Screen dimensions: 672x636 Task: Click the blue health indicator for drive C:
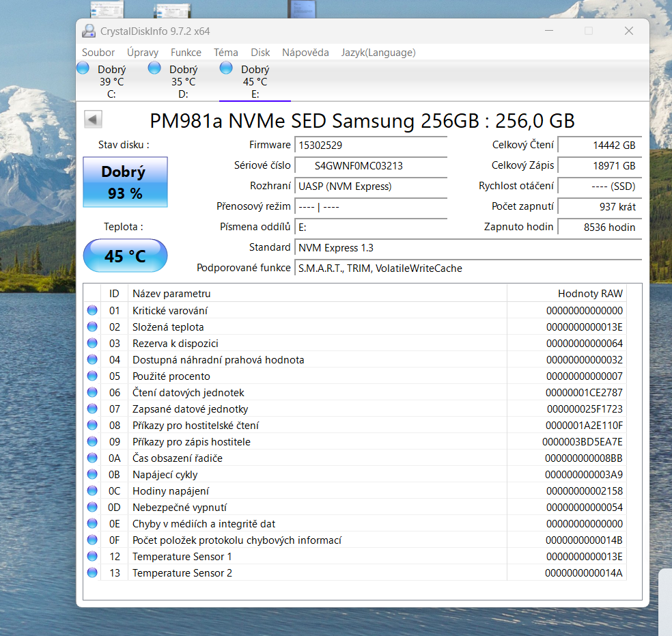(x=82, y=68)
